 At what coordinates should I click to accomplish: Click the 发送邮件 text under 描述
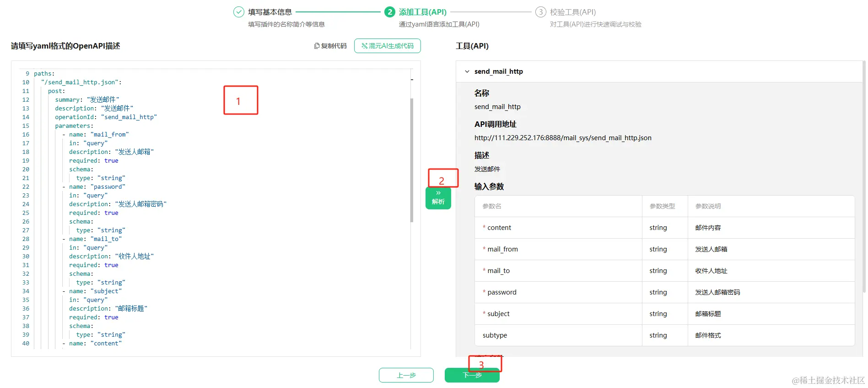487,169
